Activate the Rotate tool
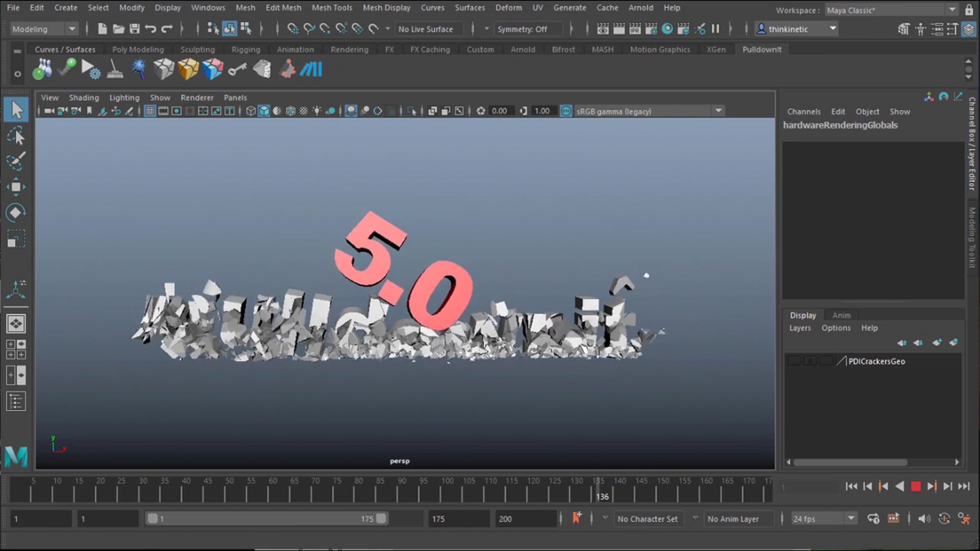 (16, 213)
